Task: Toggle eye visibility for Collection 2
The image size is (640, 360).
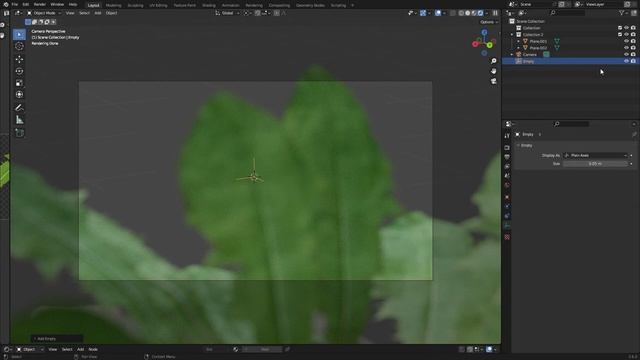Action: pos(626,35)
